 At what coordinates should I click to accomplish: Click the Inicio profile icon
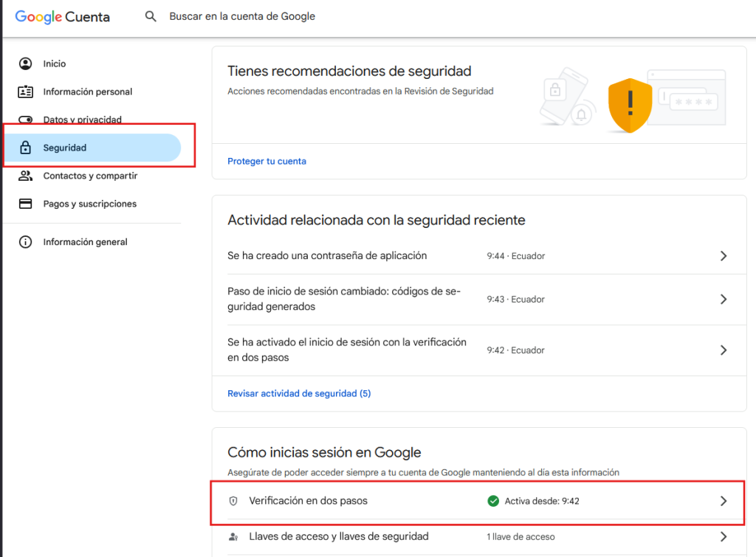26,64
